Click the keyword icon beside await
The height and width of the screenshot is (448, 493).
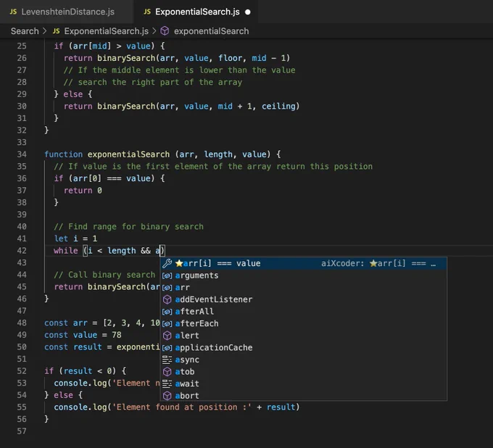point(167,384)
